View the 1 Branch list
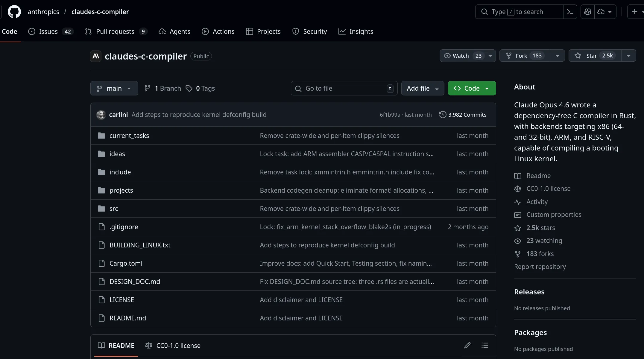 point(163,88)
